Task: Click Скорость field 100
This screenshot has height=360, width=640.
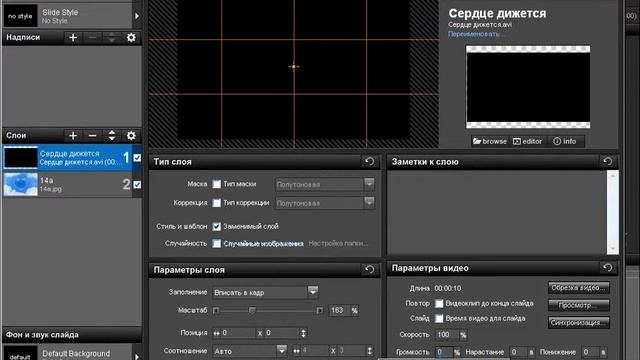Action: point(447,335)
